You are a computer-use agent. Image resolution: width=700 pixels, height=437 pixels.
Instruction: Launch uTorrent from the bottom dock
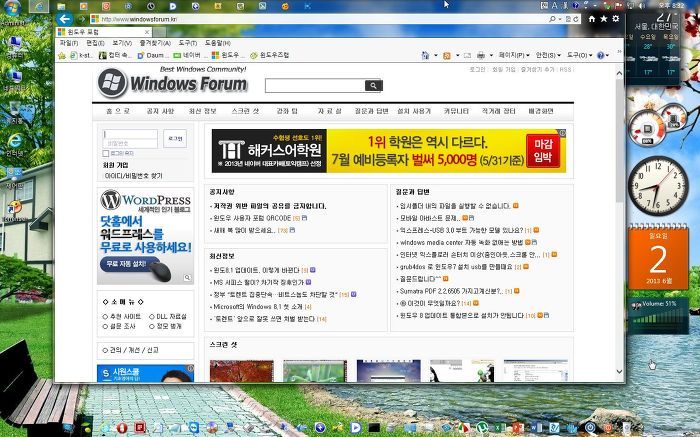481,428
